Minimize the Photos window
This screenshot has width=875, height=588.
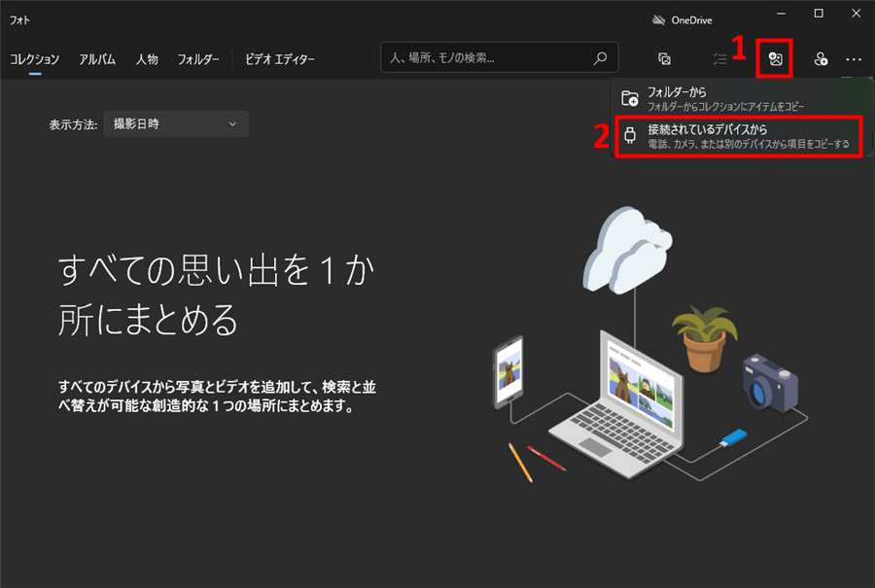coord(782,14)
